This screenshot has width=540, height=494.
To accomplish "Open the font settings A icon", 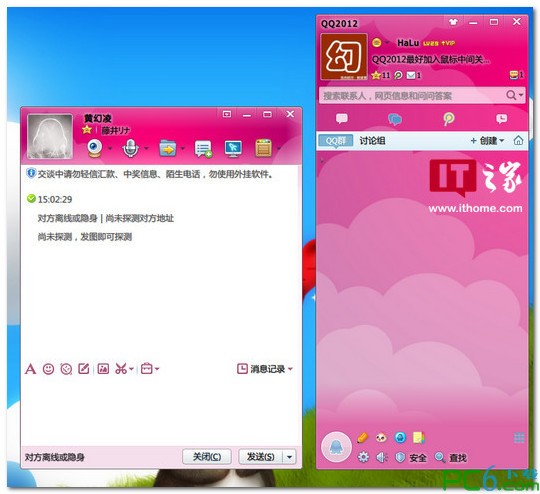I will point(30,369).
